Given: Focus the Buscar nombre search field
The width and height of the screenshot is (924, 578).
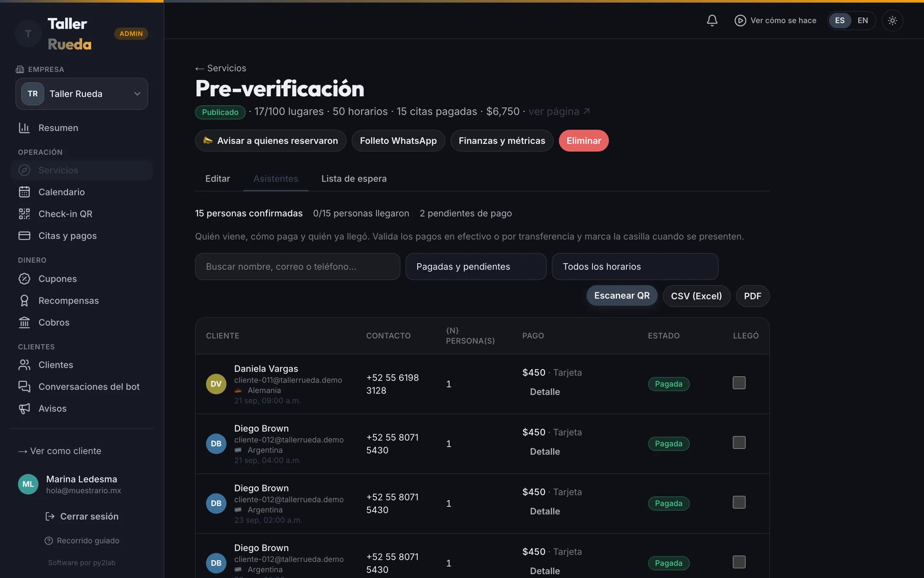Looking at the screenshot, I should pos(297,267).
